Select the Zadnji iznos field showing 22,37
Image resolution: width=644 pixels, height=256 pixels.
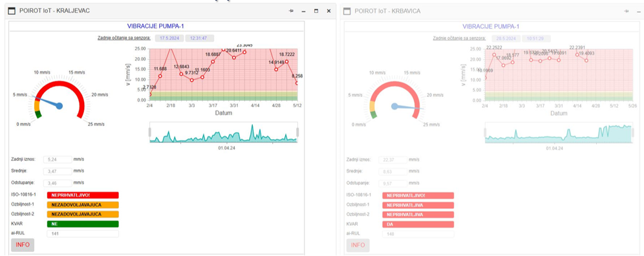[x=392, y=160]
